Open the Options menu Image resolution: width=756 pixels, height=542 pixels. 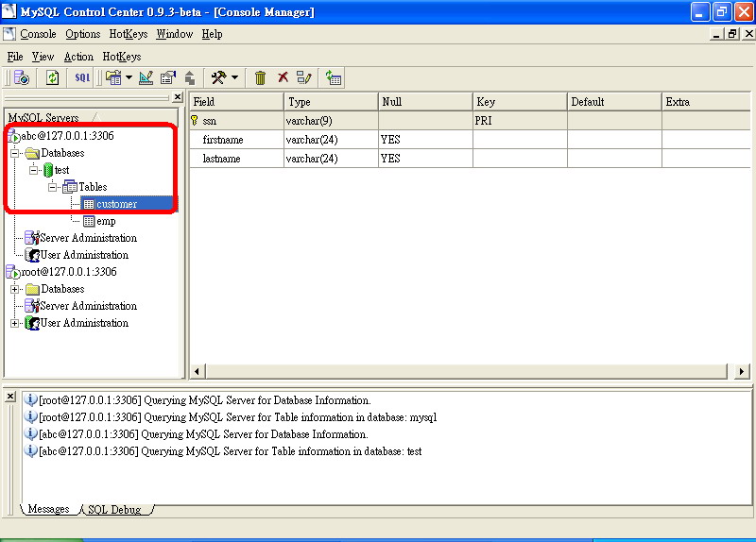(83, 34)
